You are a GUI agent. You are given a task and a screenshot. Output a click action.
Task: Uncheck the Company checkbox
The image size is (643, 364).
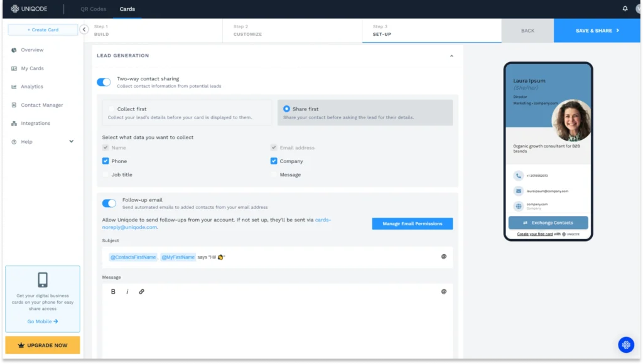click(274, 161)
